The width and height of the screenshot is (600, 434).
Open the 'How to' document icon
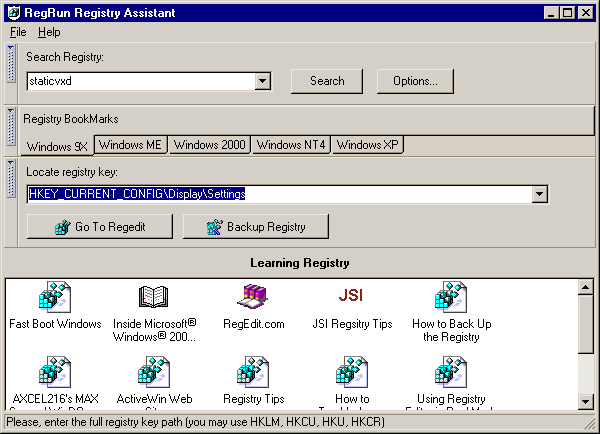click(x=352, y=372)
